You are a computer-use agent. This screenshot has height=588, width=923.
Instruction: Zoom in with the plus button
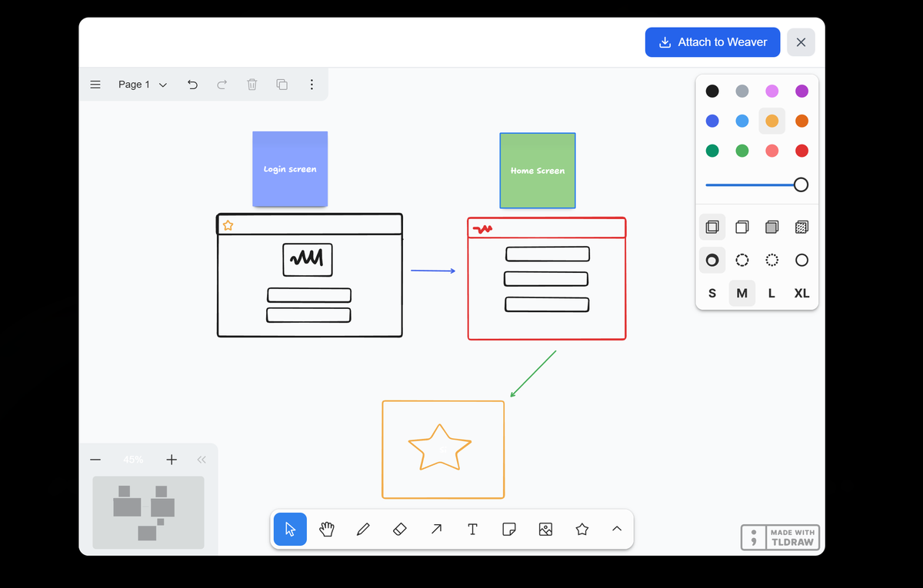coord(172,460)
